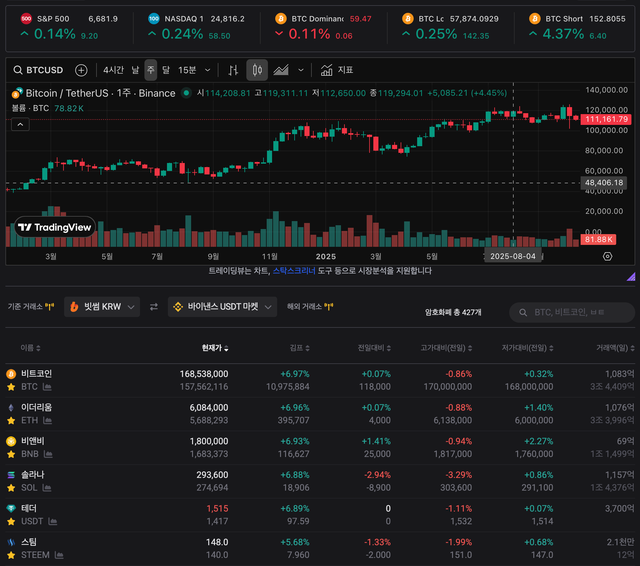Toggle favorite star for ETH
This screenshot has height=566, width=640.
click(x=11, y=421)
